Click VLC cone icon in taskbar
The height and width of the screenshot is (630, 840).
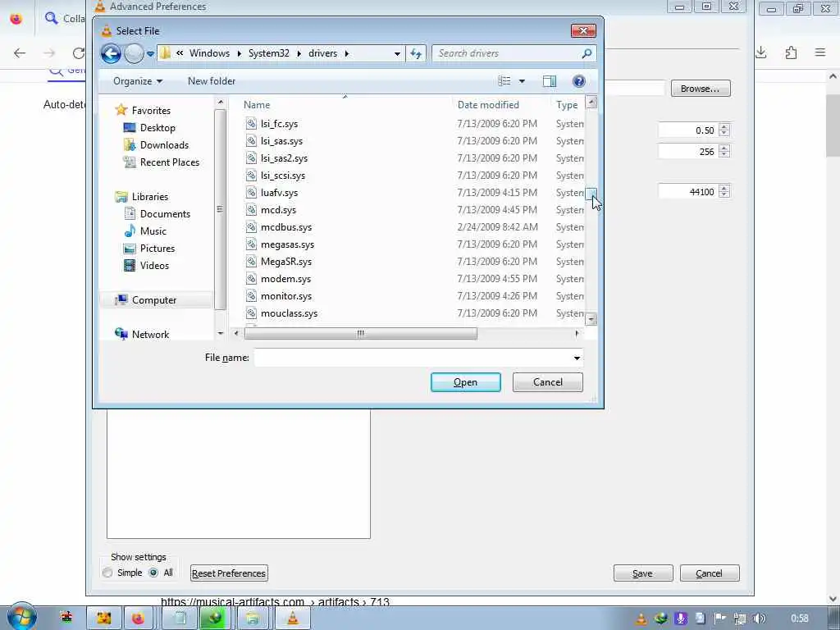(293, 619)
